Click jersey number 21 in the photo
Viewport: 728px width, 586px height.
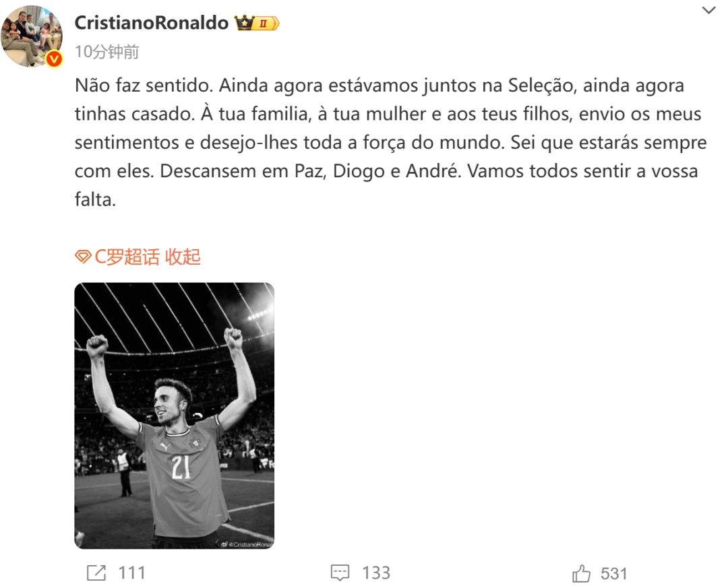point(181,466)
